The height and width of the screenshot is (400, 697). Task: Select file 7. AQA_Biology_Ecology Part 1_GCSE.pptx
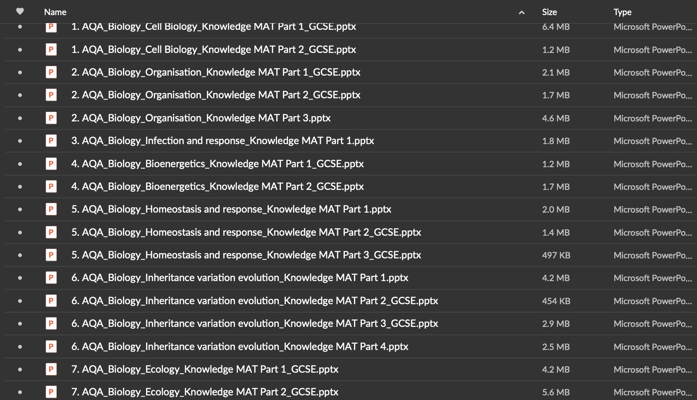204,369
